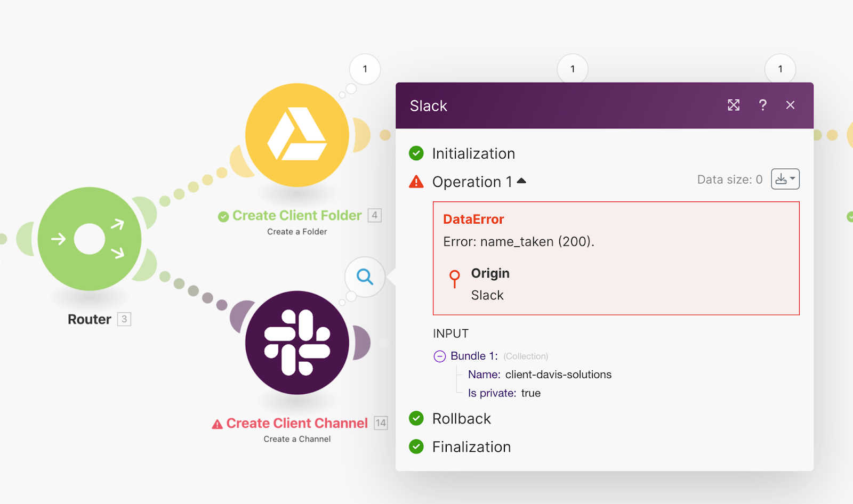Click the green check beside Rollback

coord(416,418)
